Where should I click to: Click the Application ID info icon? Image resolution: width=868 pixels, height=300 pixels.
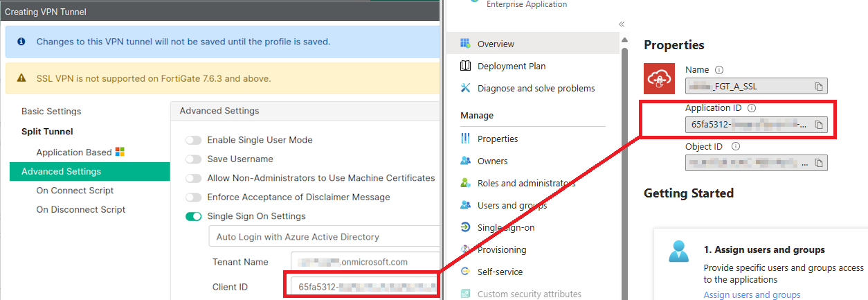pos(752,108)
